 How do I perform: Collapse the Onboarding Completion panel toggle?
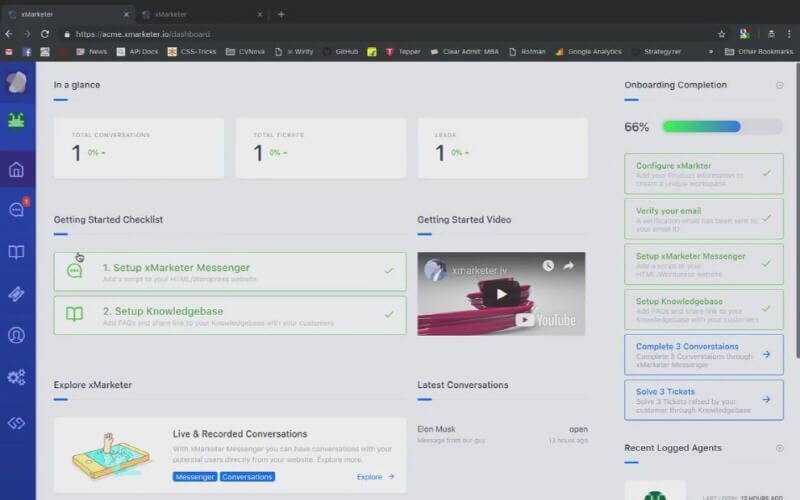780,85
